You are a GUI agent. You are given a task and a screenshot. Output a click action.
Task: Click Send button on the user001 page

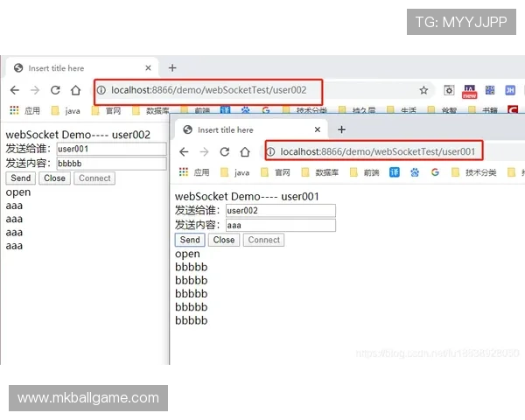[190, 240]
